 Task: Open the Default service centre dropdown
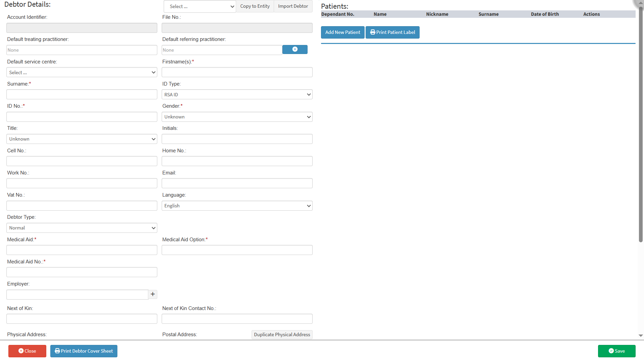(x=82, y=72)
